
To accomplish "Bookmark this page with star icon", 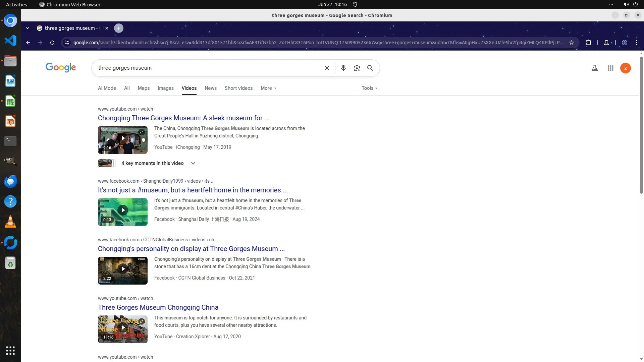I will [572, 43].
